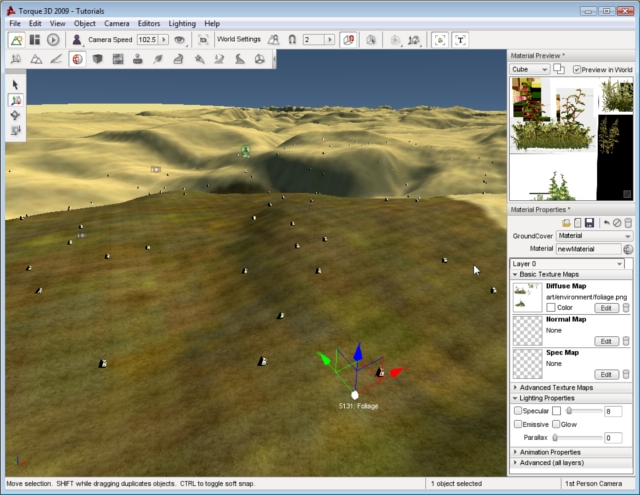Select the Material Editor sphere icon
This screenshot has width=640, height=495.
77,60
